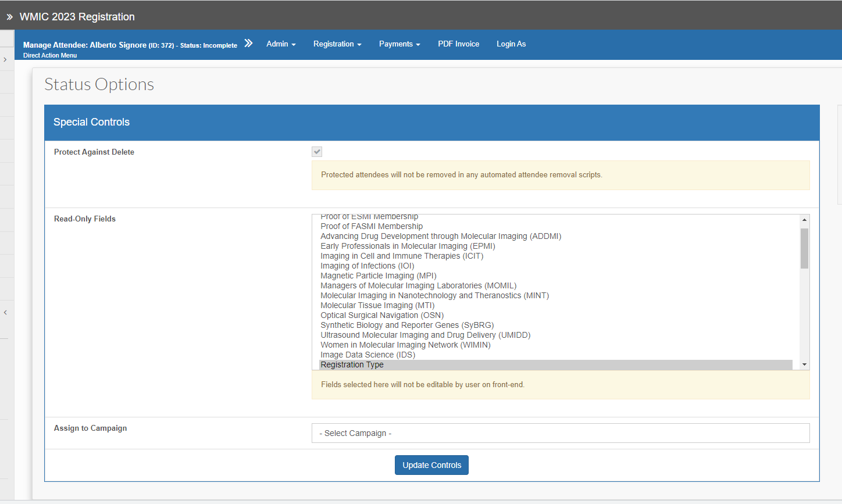Viewport: 842px width, 504px height.
Task: Click the listbox scroll down arrow
Action: (x=804, y=364)
